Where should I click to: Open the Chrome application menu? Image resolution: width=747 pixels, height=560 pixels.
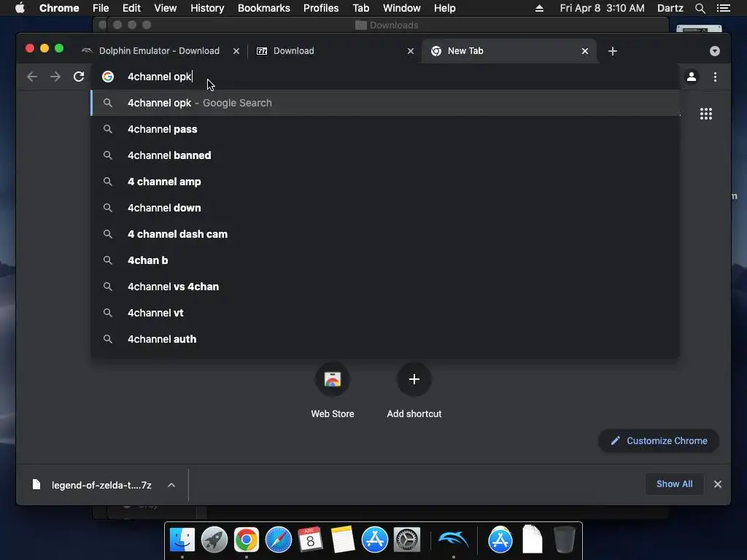pos(59,8)
